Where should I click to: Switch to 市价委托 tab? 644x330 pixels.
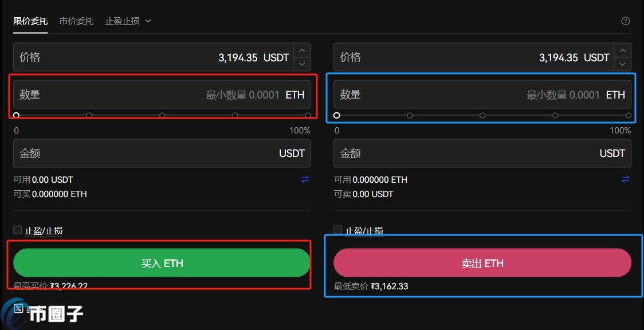(x=76, y=21)
